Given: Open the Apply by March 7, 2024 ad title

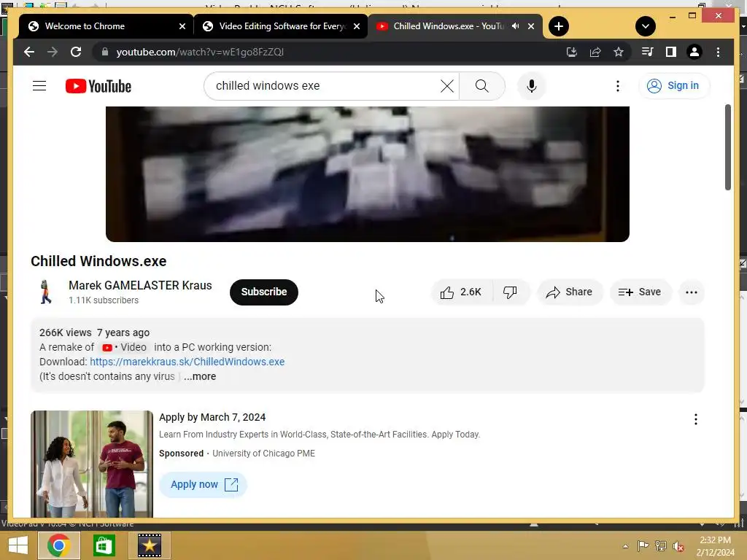Looking at the screenshot, I should click(x=212, y=417).
